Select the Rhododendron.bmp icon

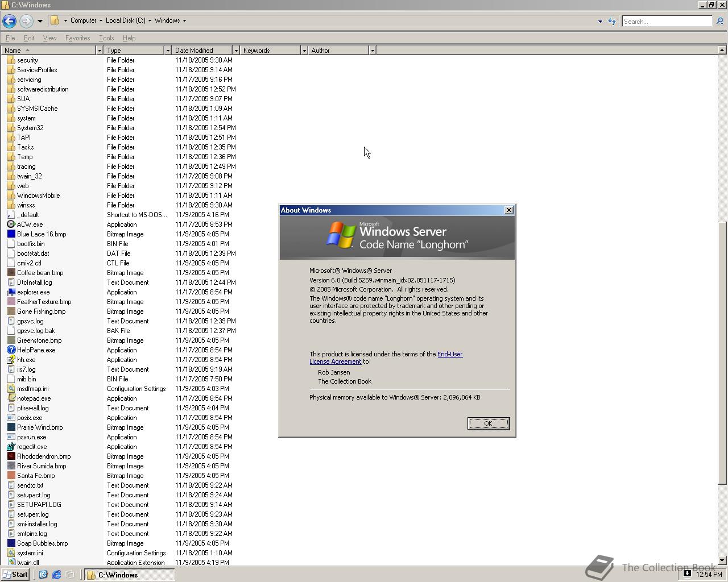(x=11, y=456)
